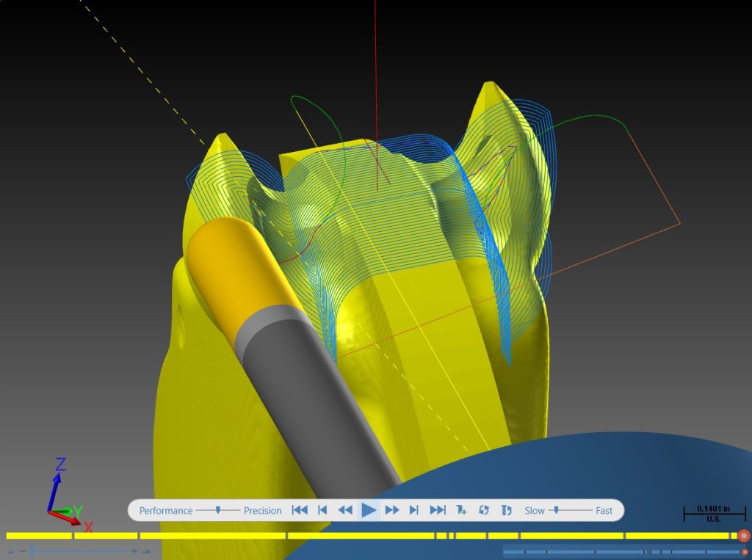
Task: Start simulation with the Play button
Action: click(369, 510)
